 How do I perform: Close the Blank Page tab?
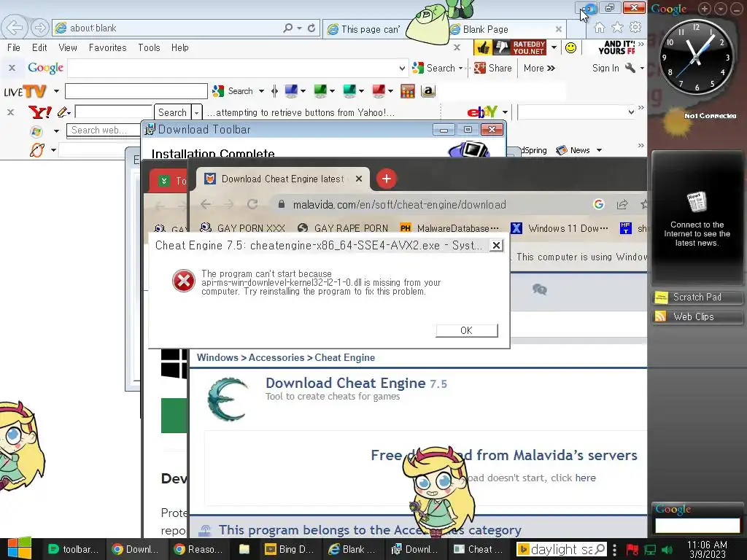pos(558,29)
